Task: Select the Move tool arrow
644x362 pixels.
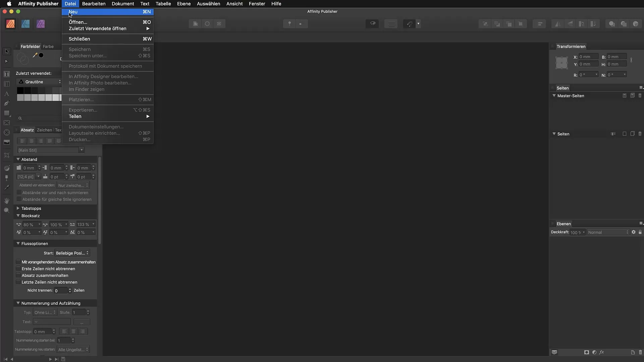Action: [7, 51]
